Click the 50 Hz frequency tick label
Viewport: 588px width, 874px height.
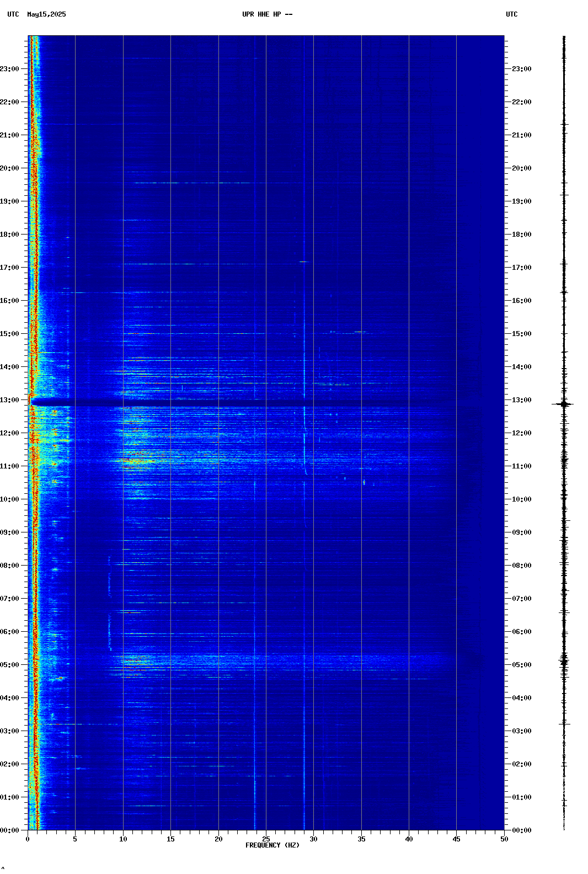tap(504, 839)
